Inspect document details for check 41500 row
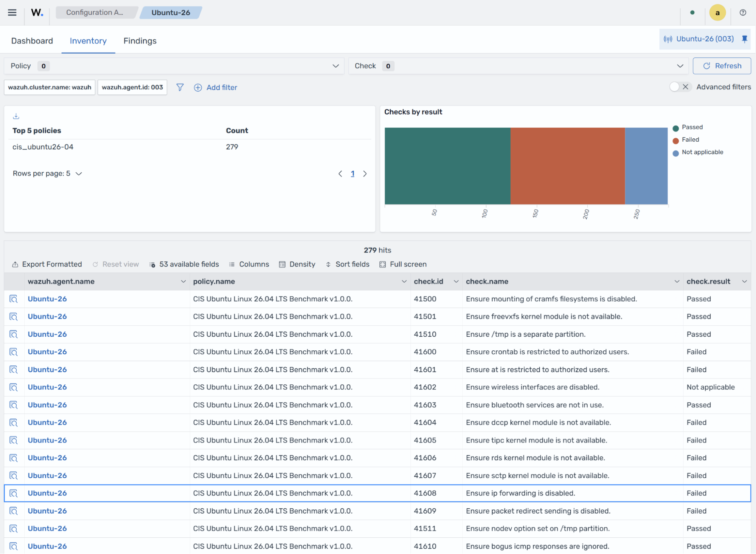Screen dimensions: 756x554 point(14,299)
